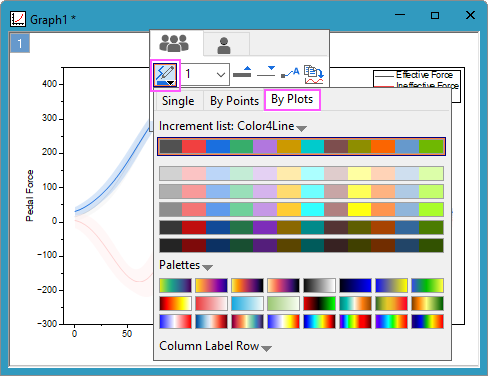Expand the Column Label Row dropdown
The height and width of the screenshot is (376, 488).
click(x=266, y=348)
